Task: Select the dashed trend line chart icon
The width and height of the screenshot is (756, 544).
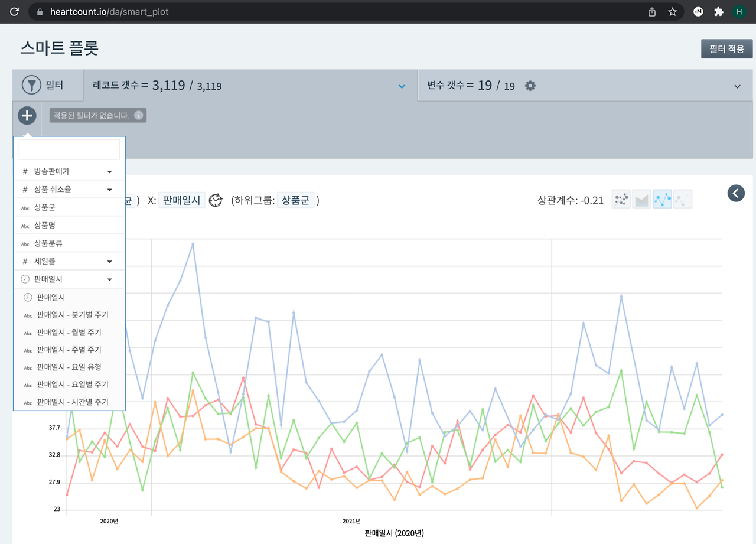Action: click(683, 200)
